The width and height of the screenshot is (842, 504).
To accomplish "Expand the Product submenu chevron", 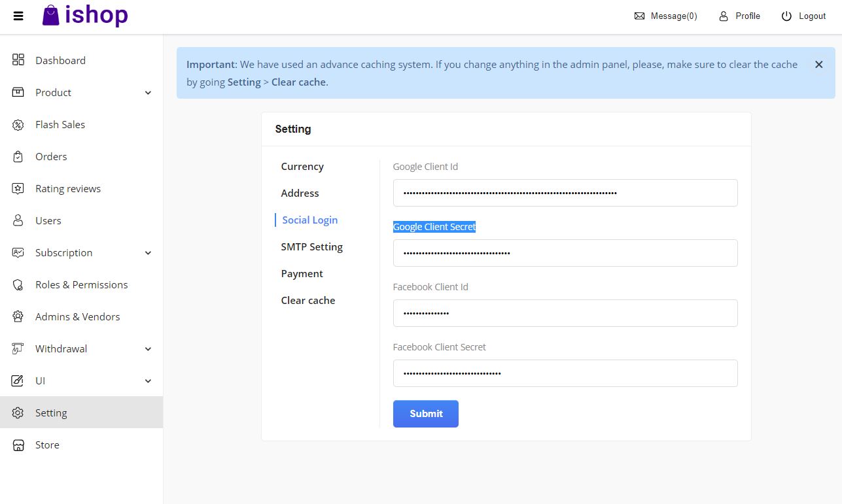I will (x=148, y=93).
